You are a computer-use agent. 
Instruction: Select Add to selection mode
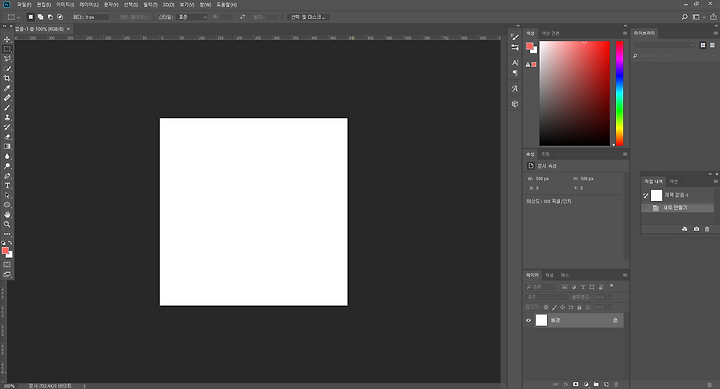(40, 17)
